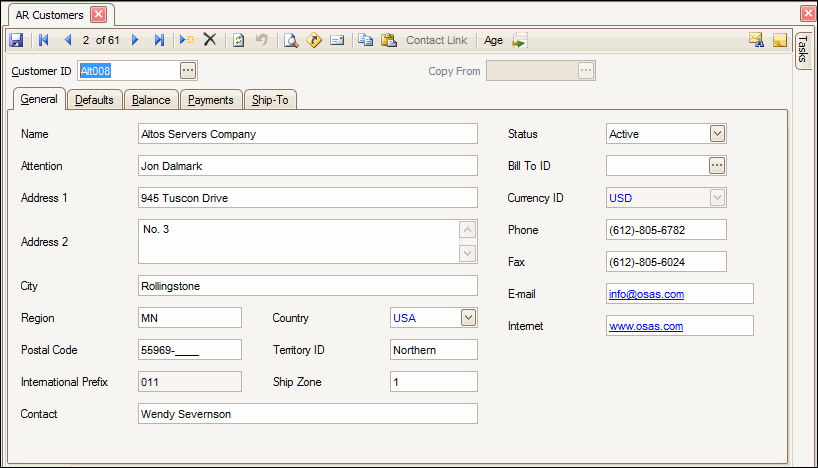This screenshot has height=468, width=818.
Task: Click the Save record icon
Action: (x=16, y=40)
